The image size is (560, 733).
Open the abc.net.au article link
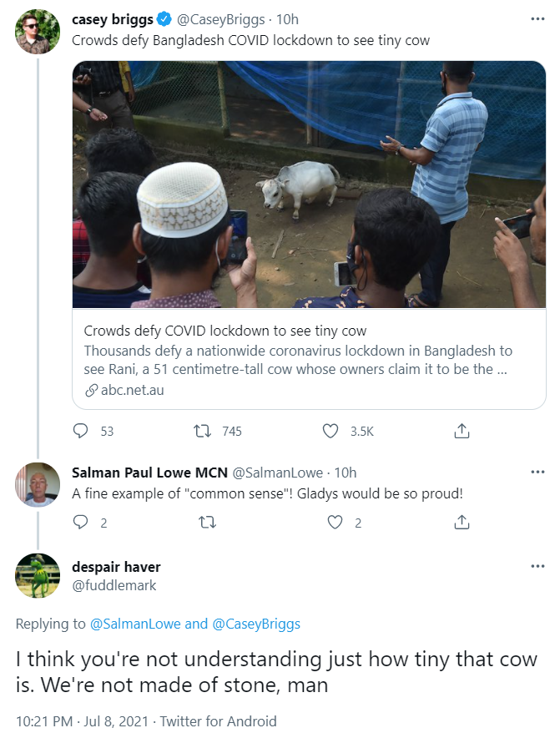point(132,390)
